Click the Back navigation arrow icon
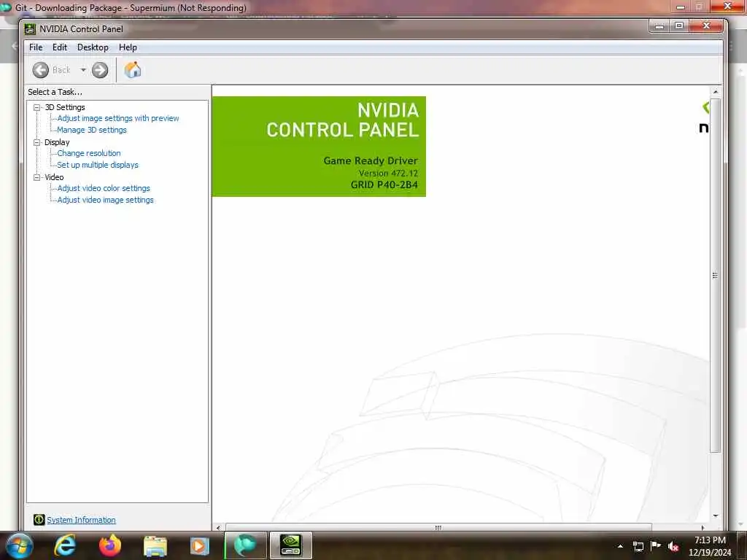This screenshot has width=747, height=560. pos(41,70)
